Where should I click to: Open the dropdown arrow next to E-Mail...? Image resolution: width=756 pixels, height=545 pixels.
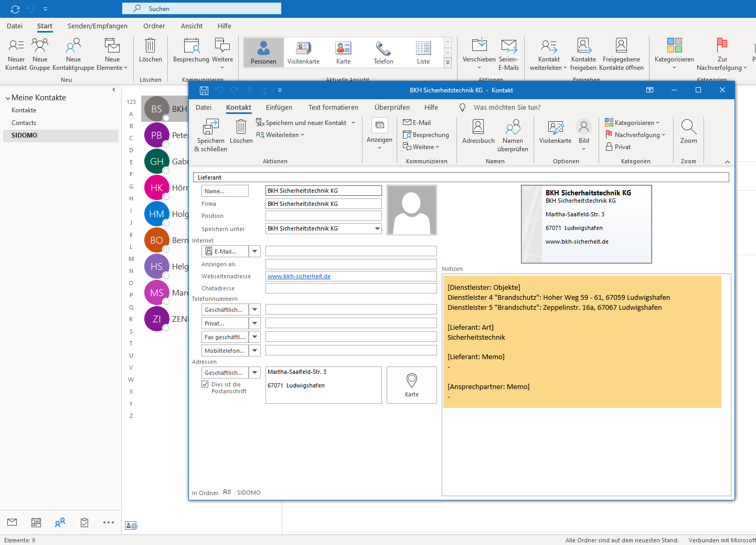[254, 251]
